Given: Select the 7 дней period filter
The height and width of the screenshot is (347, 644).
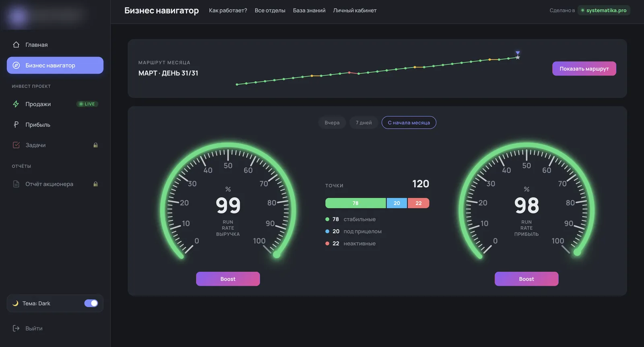Looking at the screenshot, I should point(363,123).
